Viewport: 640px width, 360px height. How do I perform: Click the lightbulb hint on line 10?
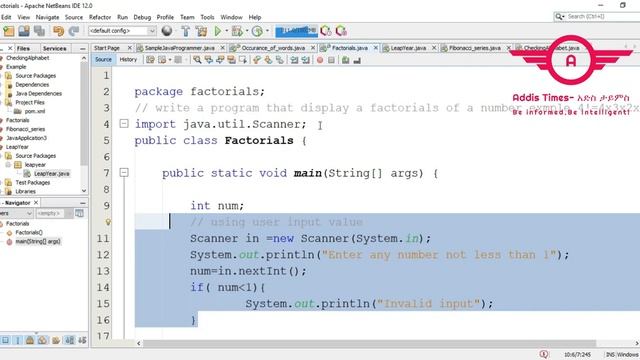pyautogui.click(x=108, y=222)
